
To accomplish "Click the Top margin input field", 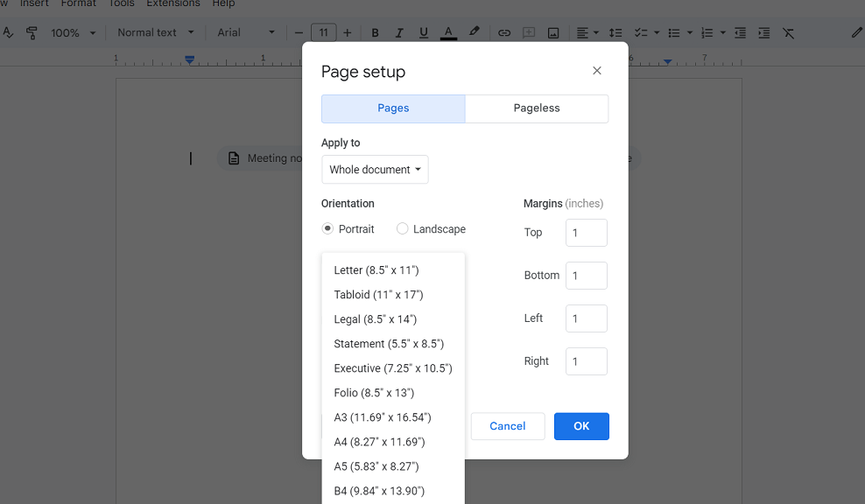I will [x=586, y=233].
